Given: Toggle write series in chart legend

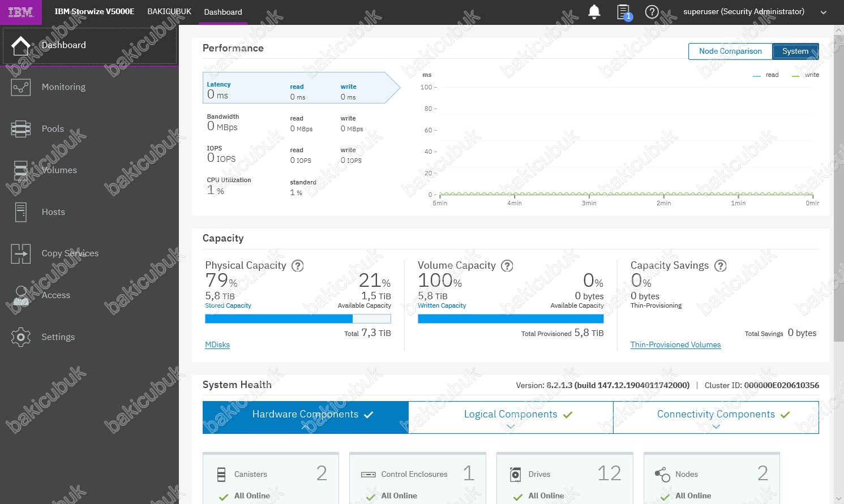Looking at the screenshot, I should coord(806,75).
